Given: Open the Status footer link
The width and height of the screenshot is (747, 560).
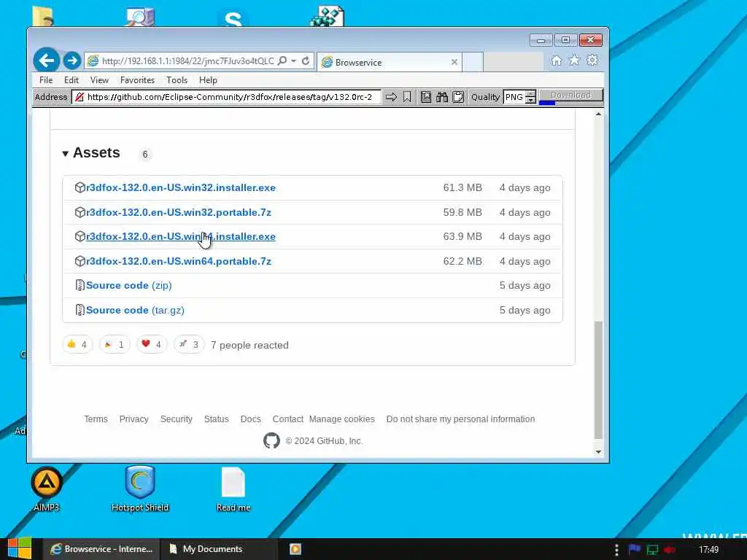Looking at the screenshot, I should point(216,419).
